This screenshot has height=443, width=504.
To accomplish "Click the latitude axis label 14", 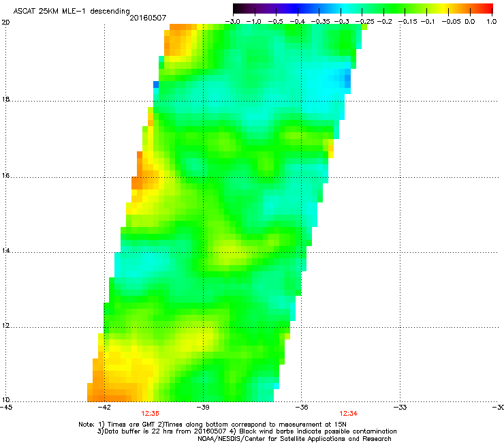I will click(5, 251).
